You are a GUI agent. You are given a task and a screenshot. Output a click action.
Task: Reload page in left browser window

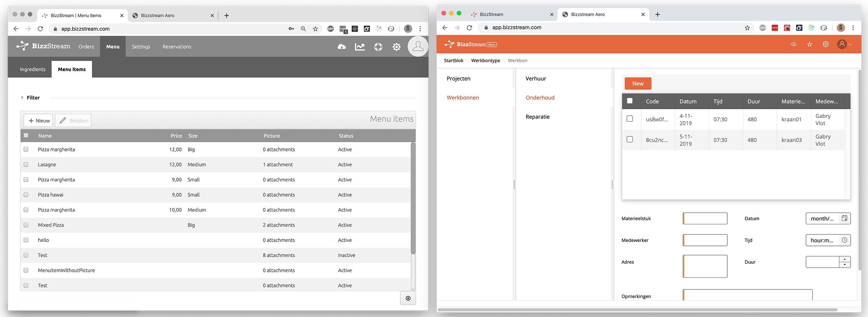[40, 29]
